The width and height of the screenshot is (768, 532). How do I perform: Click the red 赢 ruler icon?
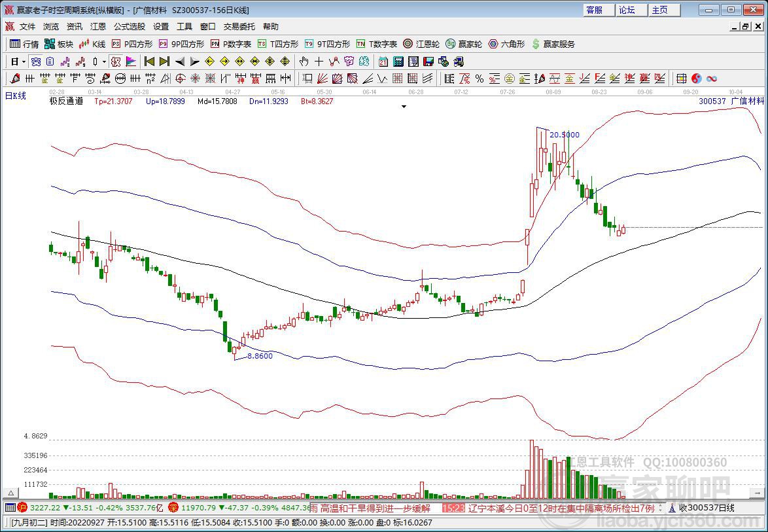(x=256, y=79)
